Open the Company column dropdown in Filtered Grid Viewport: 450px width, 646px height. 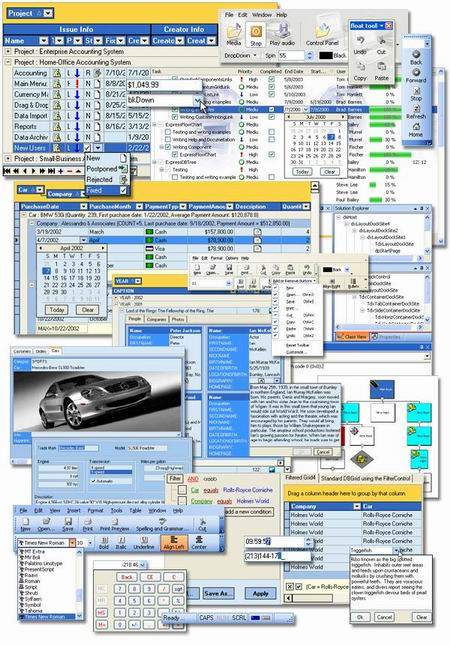[x=357, y=506]
